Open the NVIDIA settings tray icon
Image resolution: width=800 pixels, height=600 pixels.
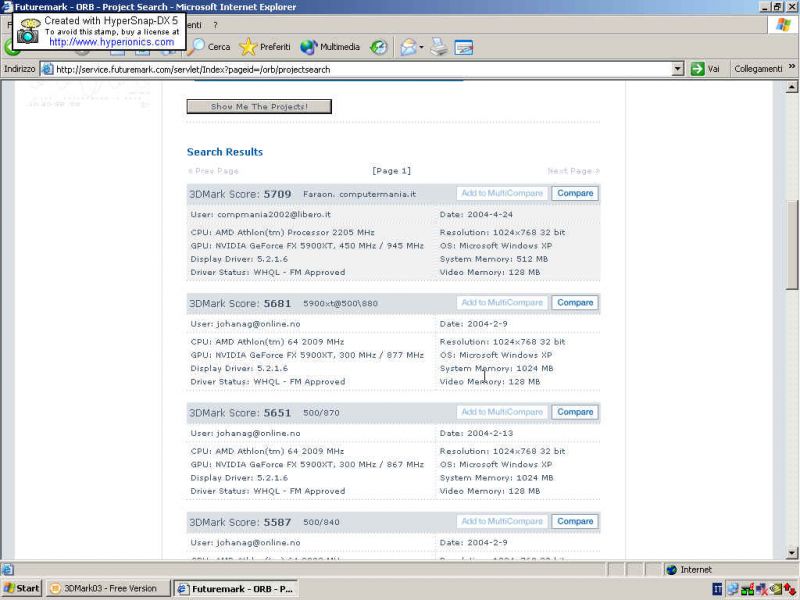click(776, 589)
